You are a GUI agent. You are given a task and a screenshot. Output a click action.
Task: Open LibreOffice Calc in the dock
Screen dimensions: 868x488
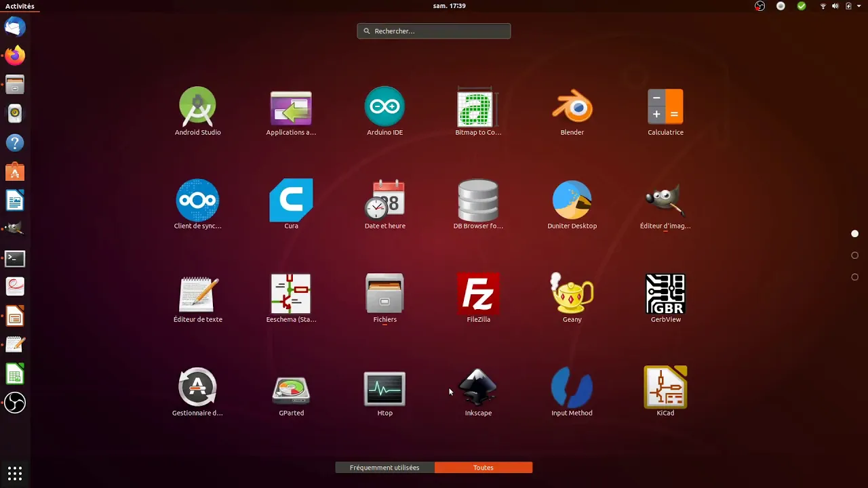(x=15, y=374)
